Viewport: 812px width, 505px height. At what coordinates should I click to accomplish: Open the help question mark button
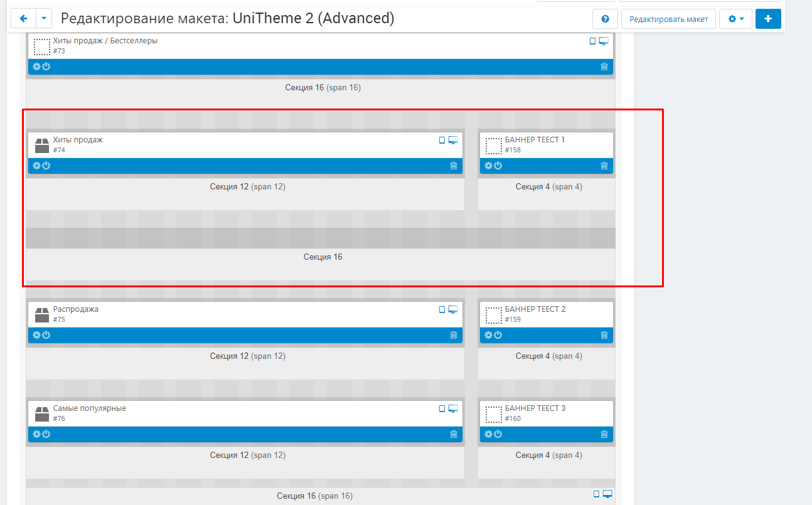coord(605,19)
